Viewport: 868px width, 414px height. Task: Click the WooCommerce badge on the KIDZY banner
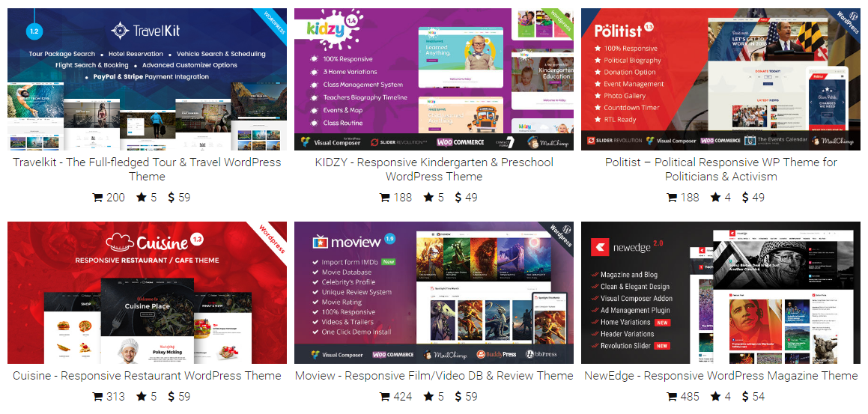coord(460,141)
